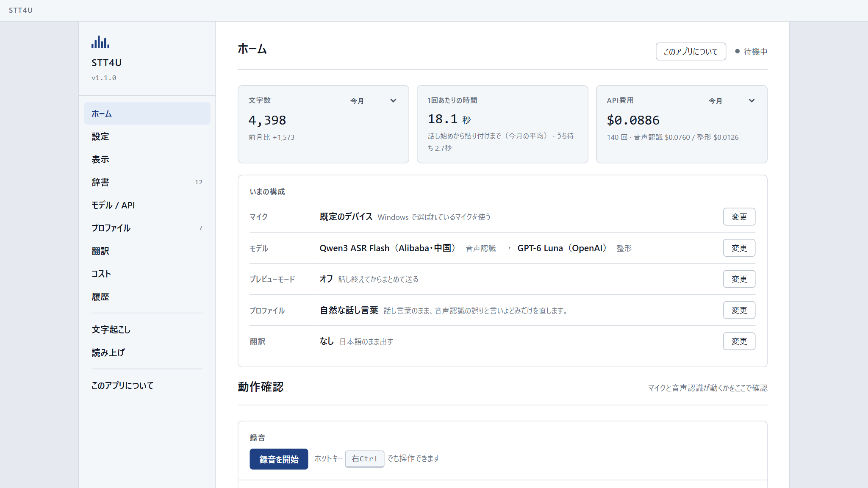The height and width of the screenshot is (488, 868).
Task: Click the 待機中 status indicator
Action: pos(751,51)
